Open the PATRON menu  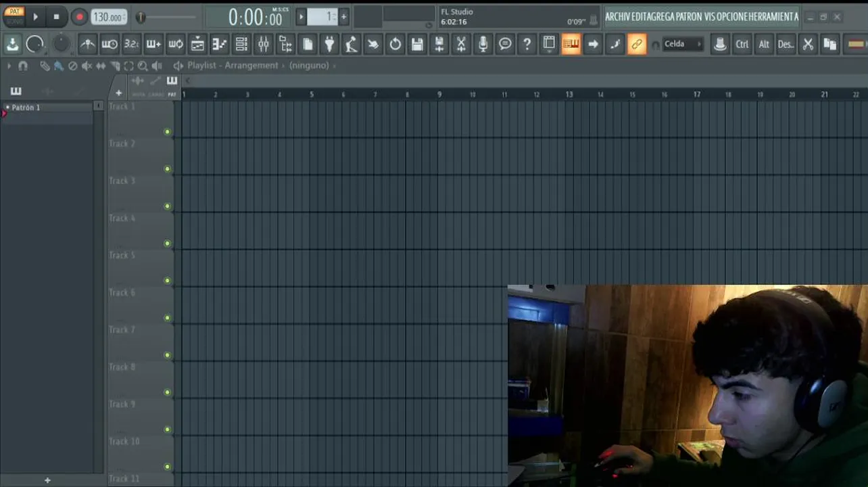(x=688, y=16)
